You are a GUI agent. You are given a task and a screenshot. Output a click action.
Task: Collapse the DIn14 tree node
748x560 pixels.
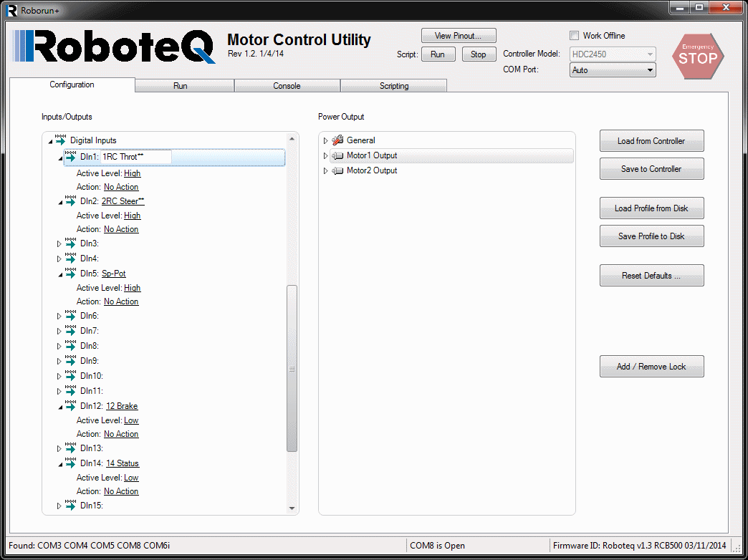(59, 464)
